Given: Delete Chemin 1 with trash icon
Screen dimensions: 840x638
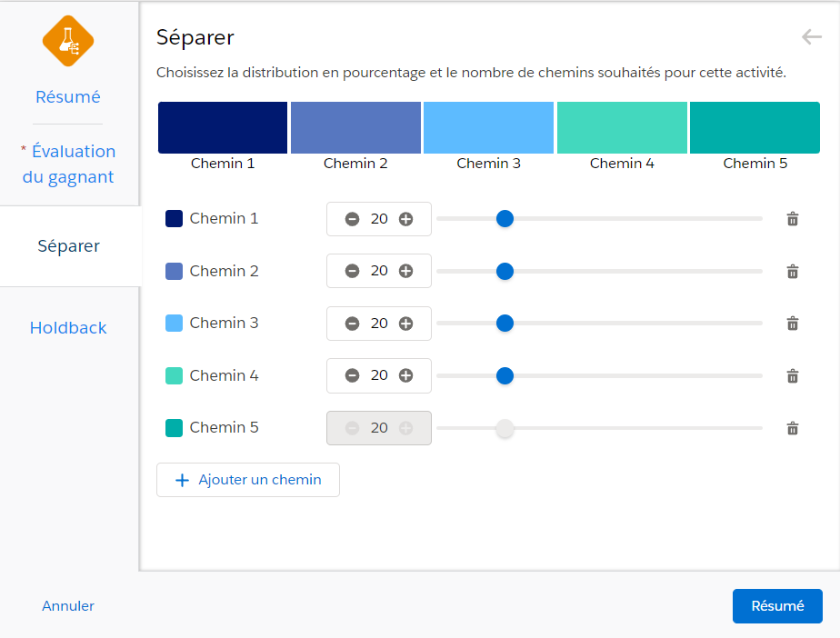Looking at the screenshot, I should click(793, 219).
